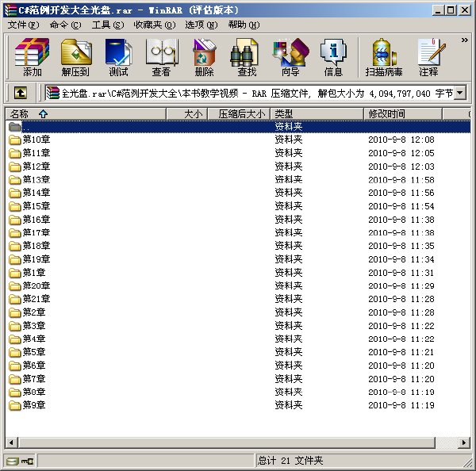The image size is (476, 471).
Task: Click the 第9章 folder name
Action: click(x=34, y=405)
